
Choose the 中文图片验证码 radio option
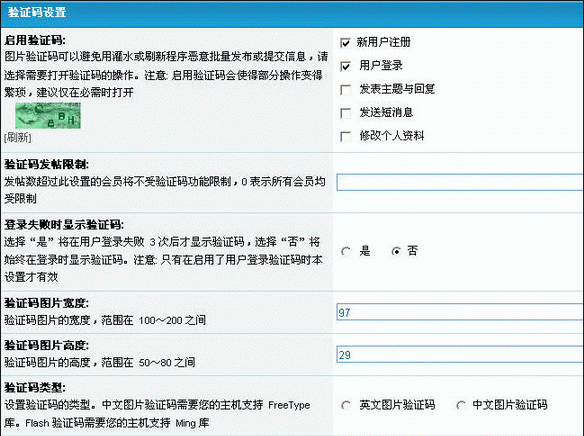[x=461, y=405]
